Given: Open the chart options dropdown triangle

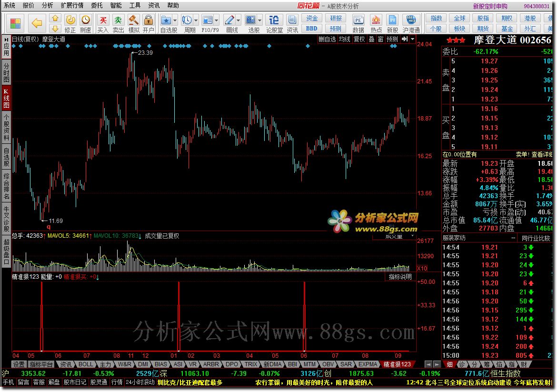Looking at the screenshot, I should coord(412,39).
